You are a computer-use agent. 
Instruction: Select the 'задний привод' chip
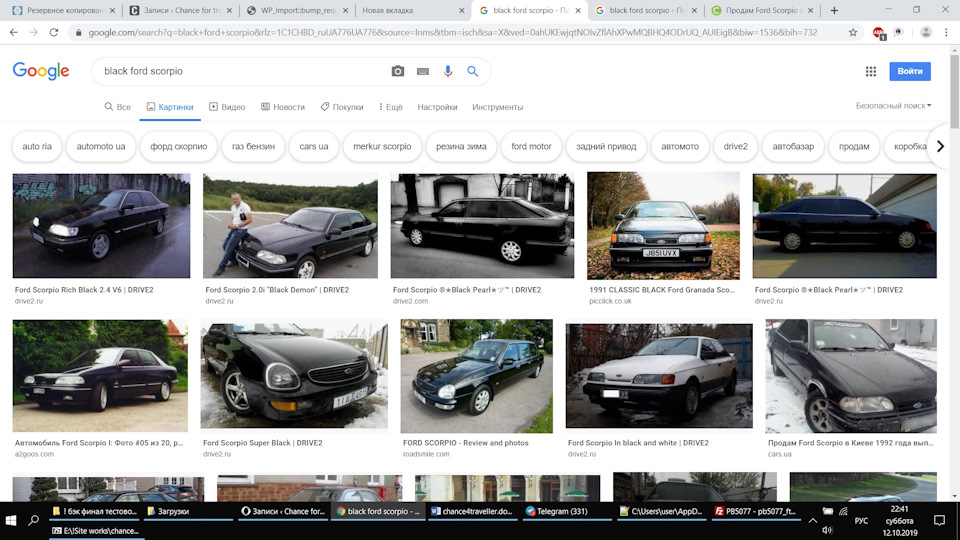coord(606,146)
